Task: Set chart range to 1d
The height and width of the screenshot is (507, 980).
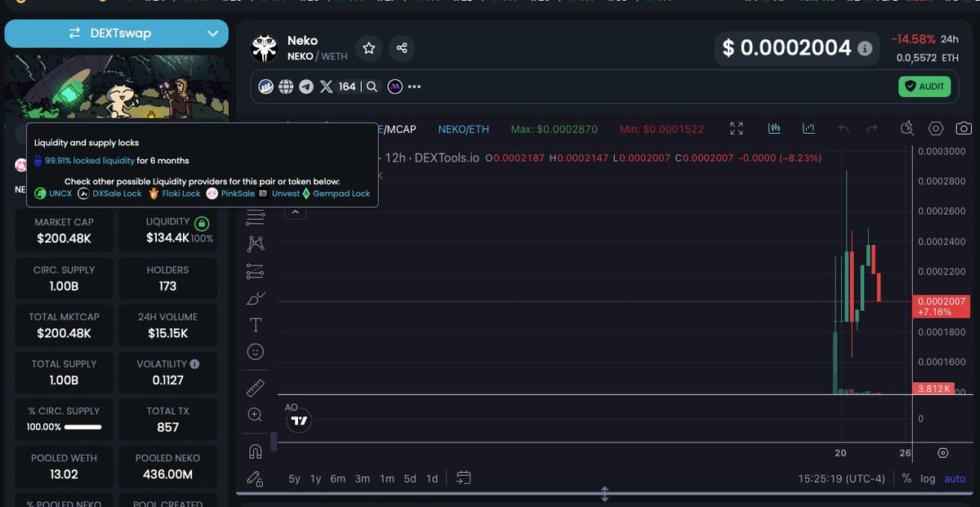Action: pyautogui.click(x=432, y=479)
